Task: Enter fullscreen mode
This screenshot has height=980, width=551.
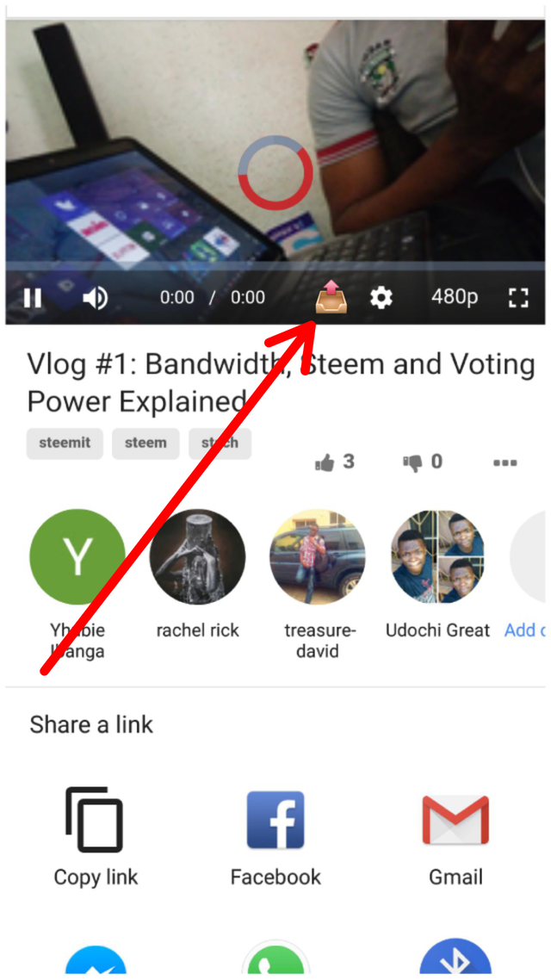Action: click(518, 297)
